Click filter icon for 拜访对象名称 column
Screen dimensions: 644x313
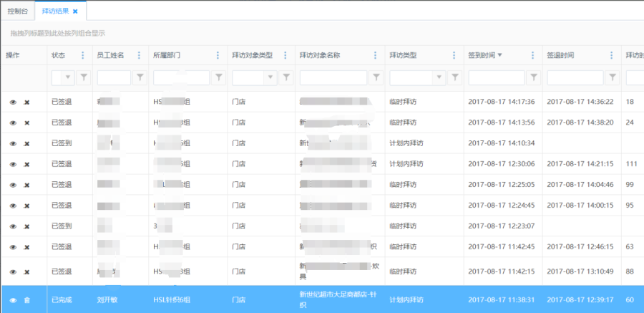374,77
